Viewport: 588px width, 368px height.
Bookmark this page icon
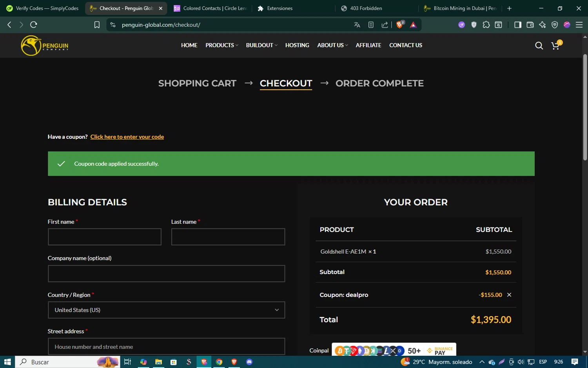click(97, 25)
